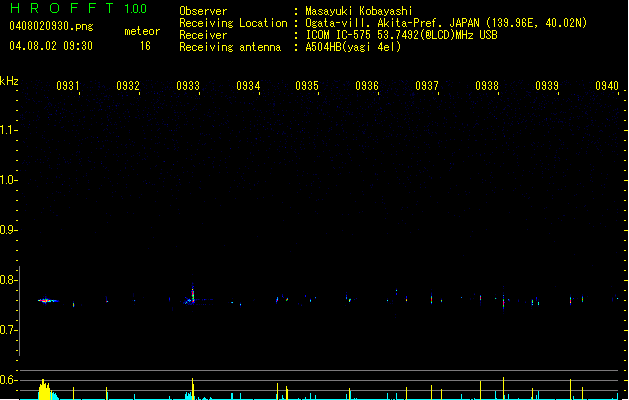Click the 0934 time axis label
This screenshot has height=400, width=629.
coord(248,86)
